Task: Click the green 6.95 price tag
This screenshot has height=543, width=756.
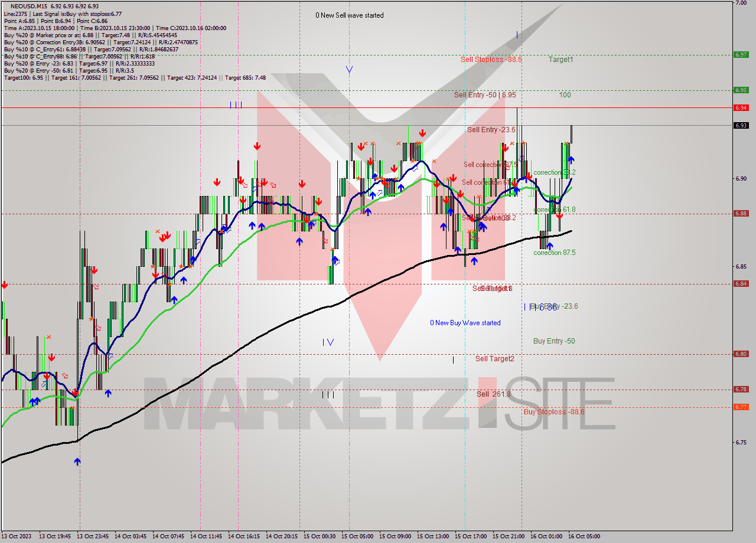Action: 741,90
